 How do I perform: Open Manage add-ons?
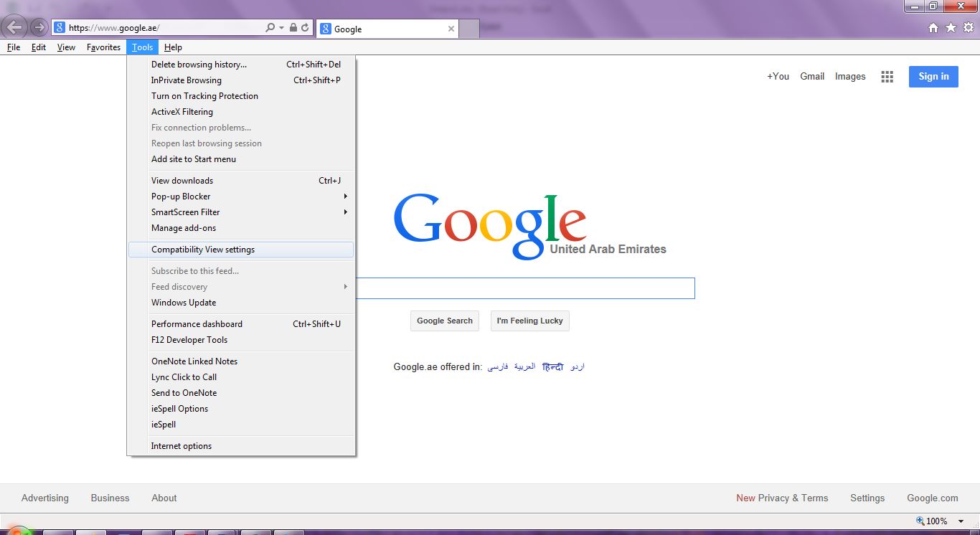coord(241,228)
